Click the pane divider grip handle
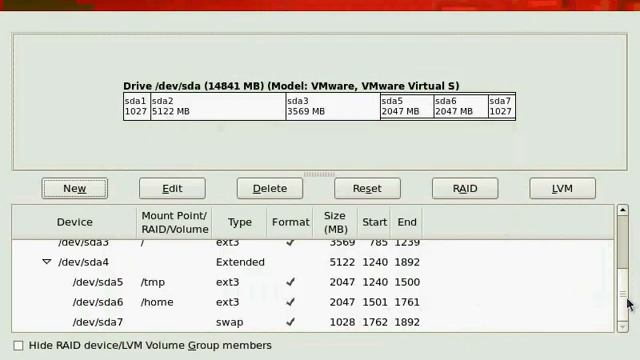This screenshot has height=360, width=640. [319, 174]
